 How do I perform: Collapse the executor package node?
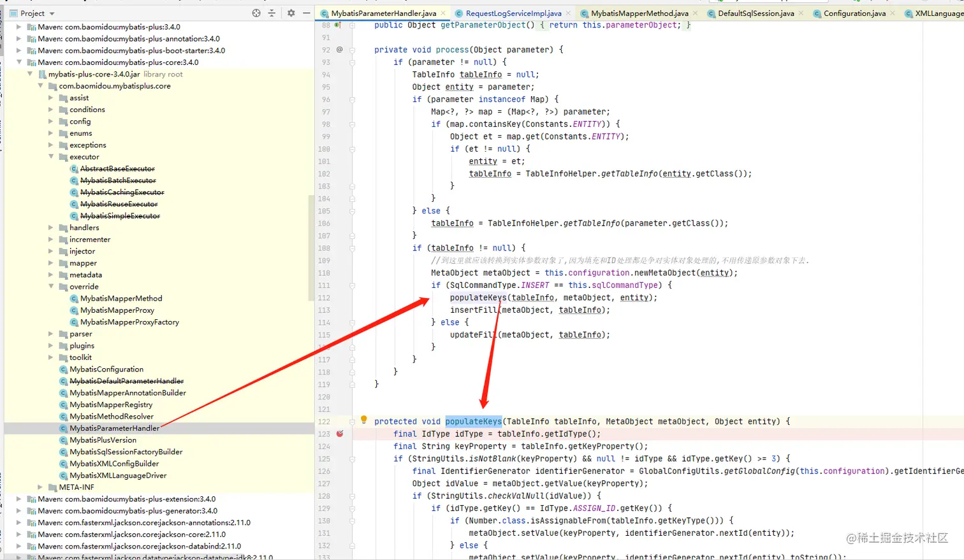click(x=51, y=157)
